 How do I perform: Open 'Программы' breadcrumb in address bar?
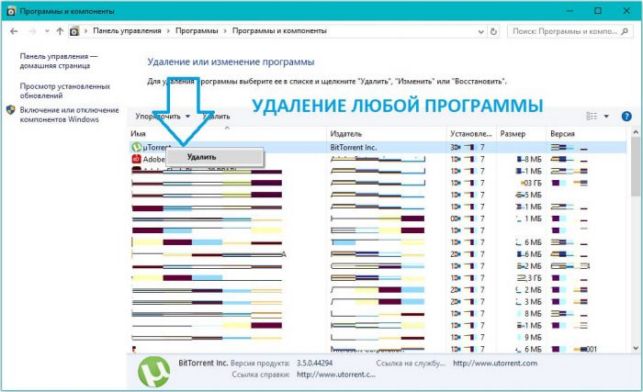tap(197, 31)
